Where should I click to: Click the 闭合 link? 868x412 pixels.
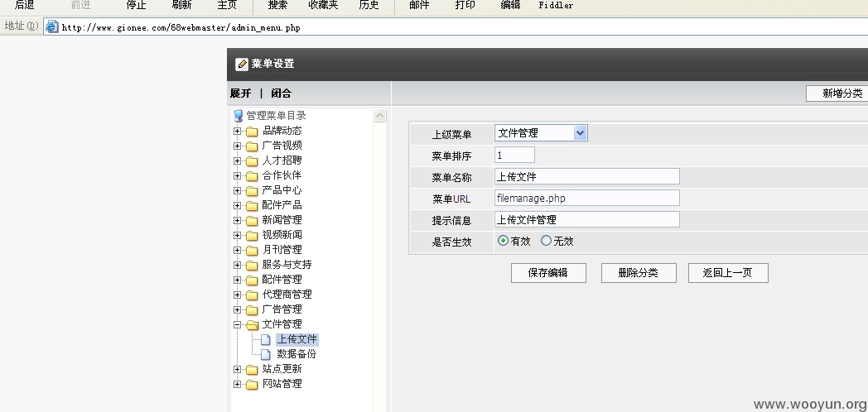point(282,93)
